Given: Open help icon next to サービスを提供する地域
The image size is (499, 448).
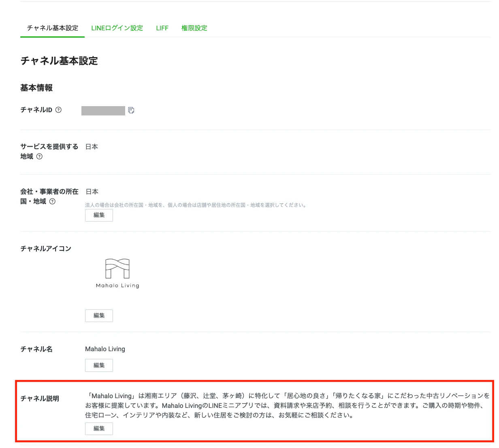Looking at the screenshot, I should coord(39,157).
